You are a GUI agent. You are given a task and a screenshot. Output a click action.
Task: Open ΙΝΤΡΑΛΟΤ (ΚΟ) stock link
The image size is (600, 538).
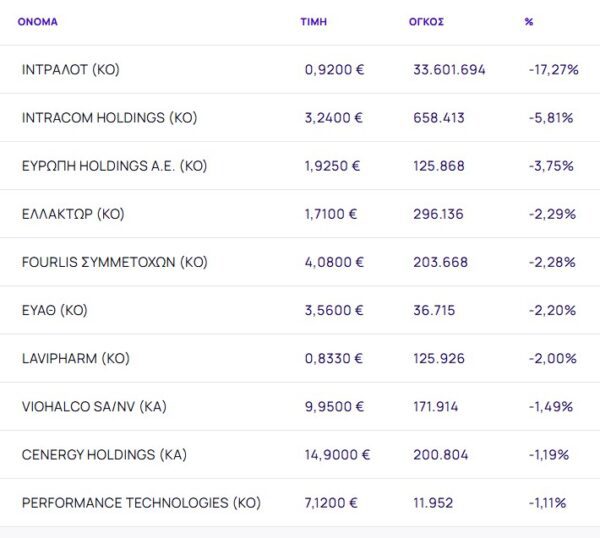70,70
